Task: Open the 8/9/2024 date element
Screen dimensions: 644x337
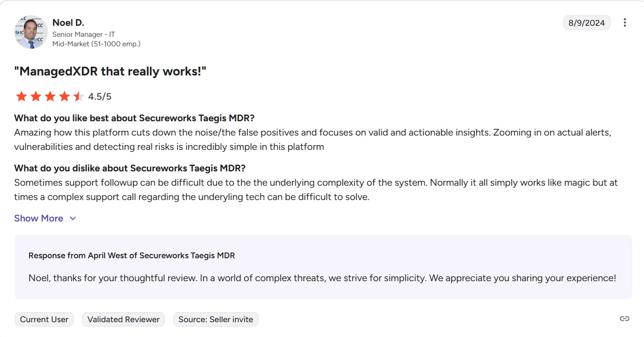Action: coord(587,22)
